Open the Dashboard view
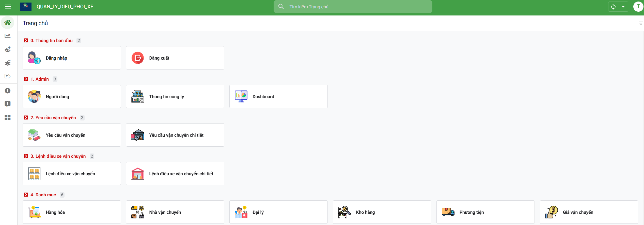This screenshot has height=225, width=644. point(278,96)
